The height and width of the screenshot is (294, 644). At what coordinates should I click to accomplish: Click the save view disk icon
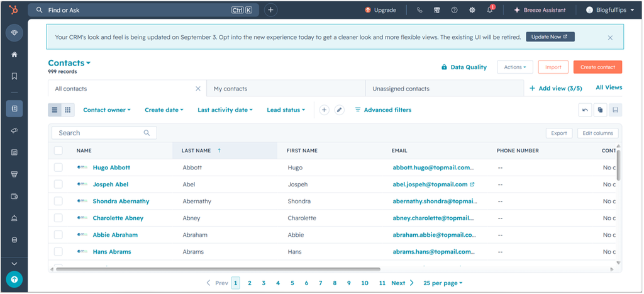[x=615, y=110]
